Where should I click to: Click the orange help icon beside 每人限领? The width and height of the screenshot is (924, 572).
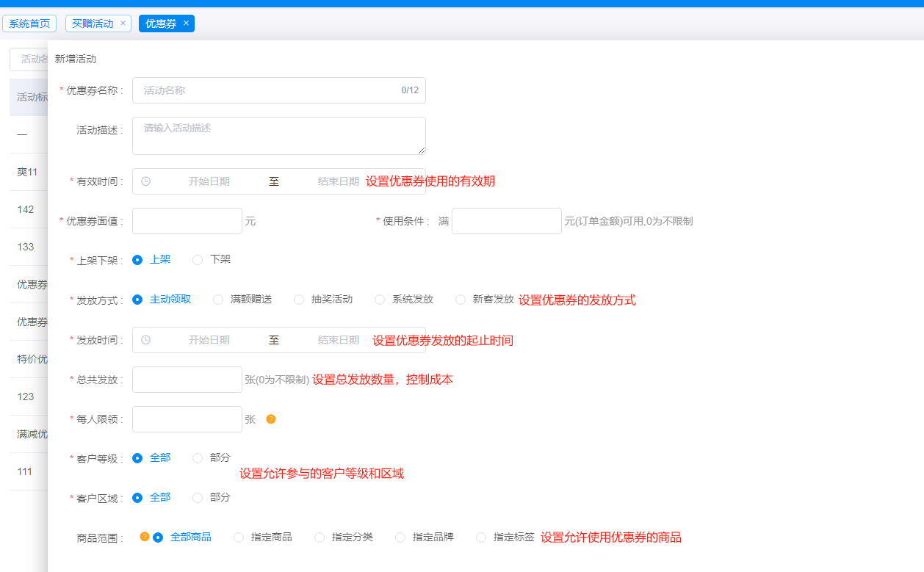tap(271, 419)
